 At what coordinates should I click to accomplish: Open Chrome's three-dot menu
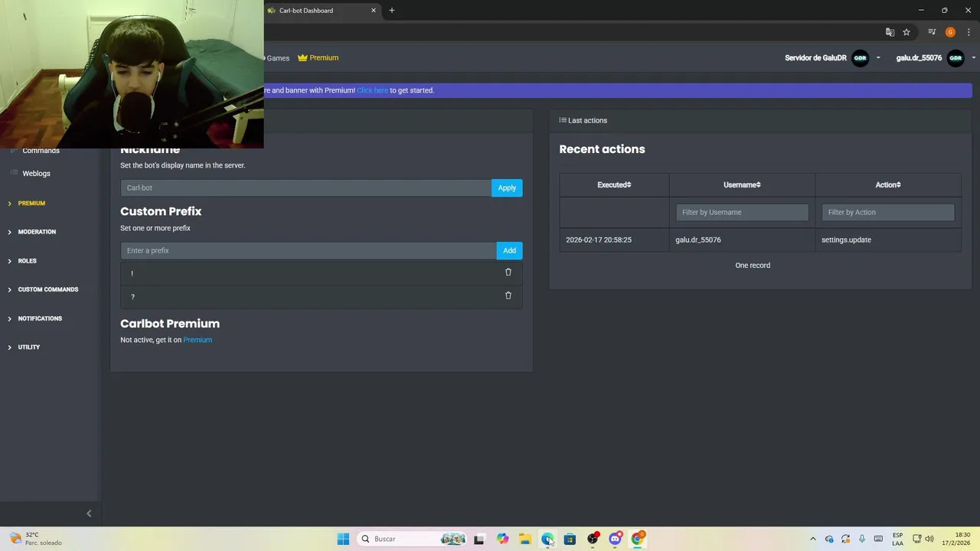pyautogui.click(x=969, y=32)
